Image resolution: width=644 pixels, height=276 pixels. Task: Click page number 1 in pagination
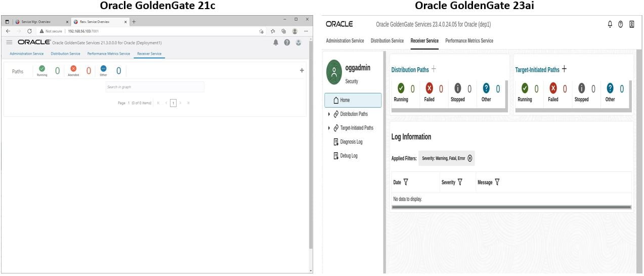tap(173, 103)
